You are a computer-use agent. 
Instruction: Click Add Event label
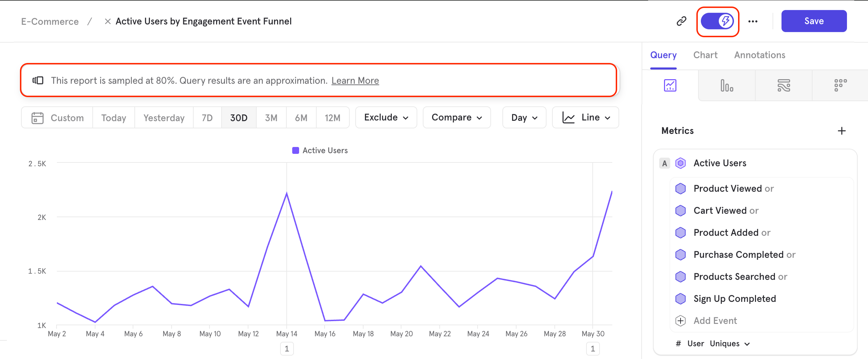pyautogui.click(x=715, y=321)
